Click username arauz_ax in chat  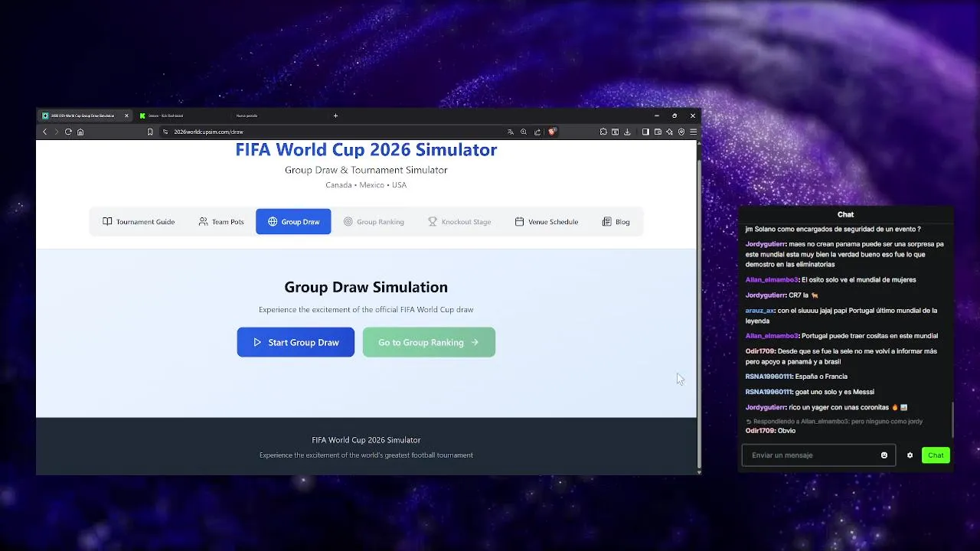pyautogui.click(x=759, y=311)
